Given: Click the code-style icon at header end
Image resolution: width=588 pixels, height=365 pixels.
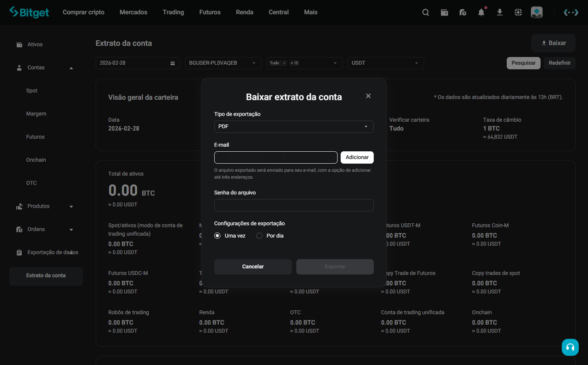Looking at the screenshot, I should (571, 12).
